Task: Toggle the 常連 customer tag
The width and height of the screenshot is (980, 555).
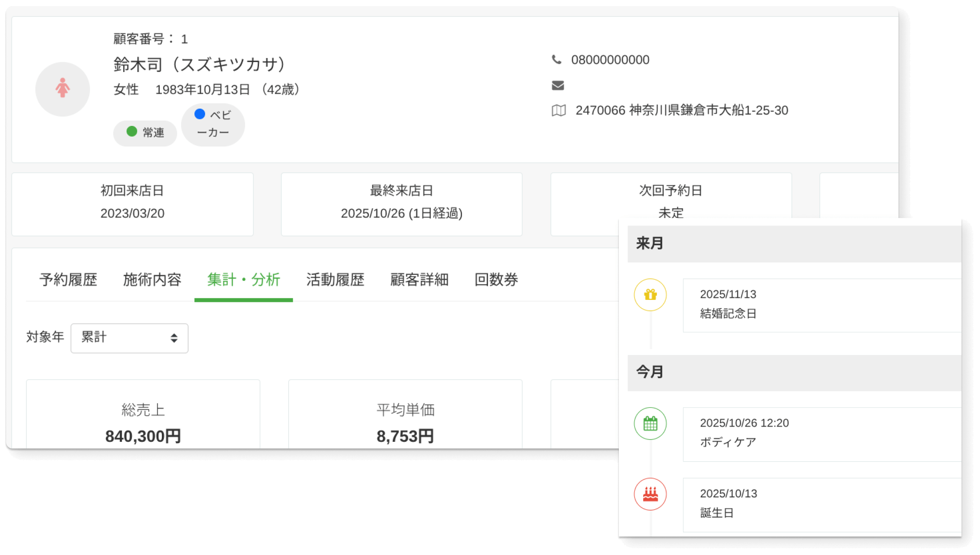Action: pyautogui.click(x=145, y=132)
